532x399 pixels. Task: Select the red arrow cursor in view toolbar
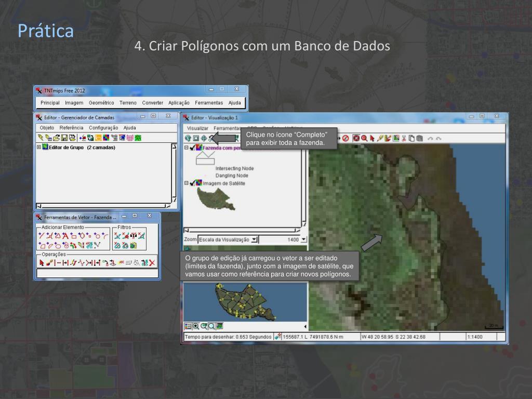pyautogui.click(x=372, y=138)
